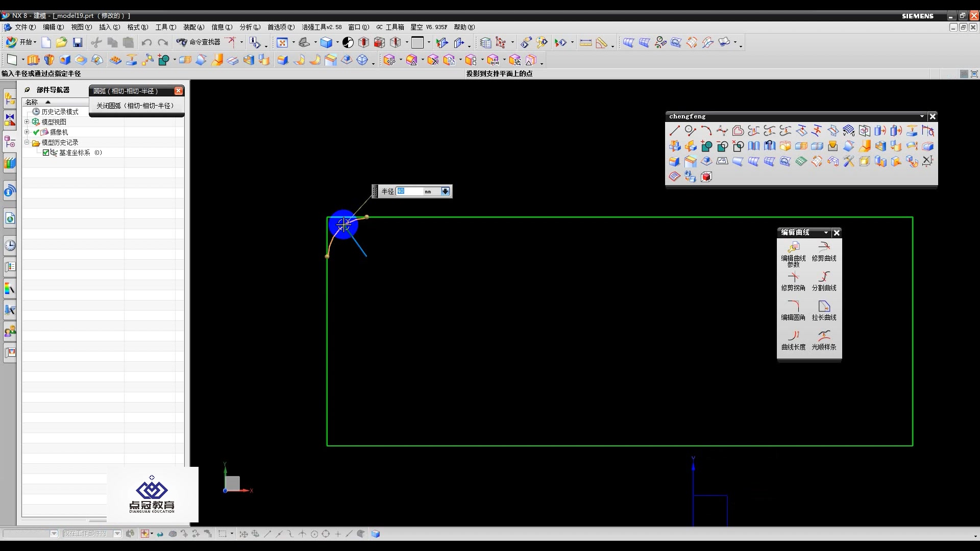This screenshot has height=551, width=980.
Task: Click the Unite boolean icon in chengfeng
Action: 706,146
